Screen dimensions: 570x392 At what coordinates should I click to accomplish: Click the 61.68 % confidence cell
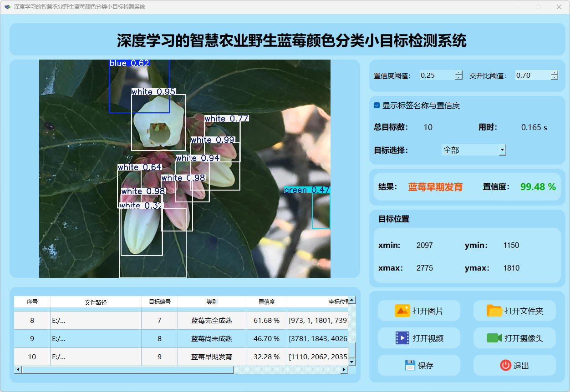[266, 321]
